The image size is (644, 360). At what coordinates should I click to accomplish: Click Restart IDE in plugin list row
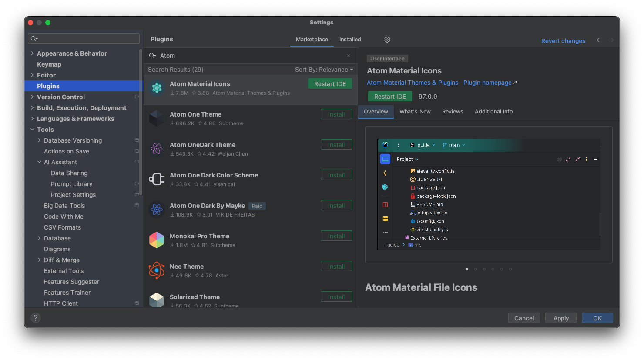pos(330,84)
